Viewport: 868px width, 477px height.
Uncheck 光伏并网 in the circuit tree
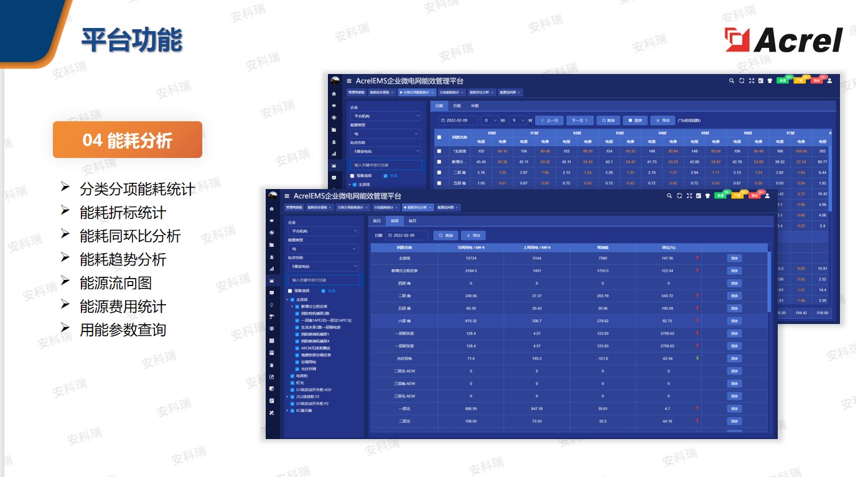coord(297,369)
